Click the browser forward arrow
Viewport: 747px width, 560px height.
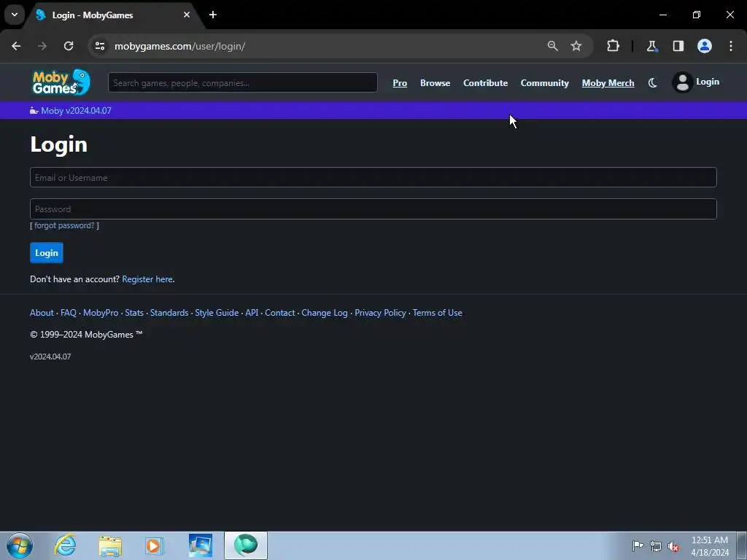42,46
